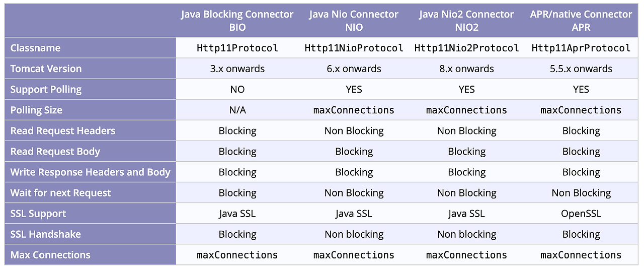
Task: Select the Http11Nio2Protocol cell
Action: pos(466,48)
